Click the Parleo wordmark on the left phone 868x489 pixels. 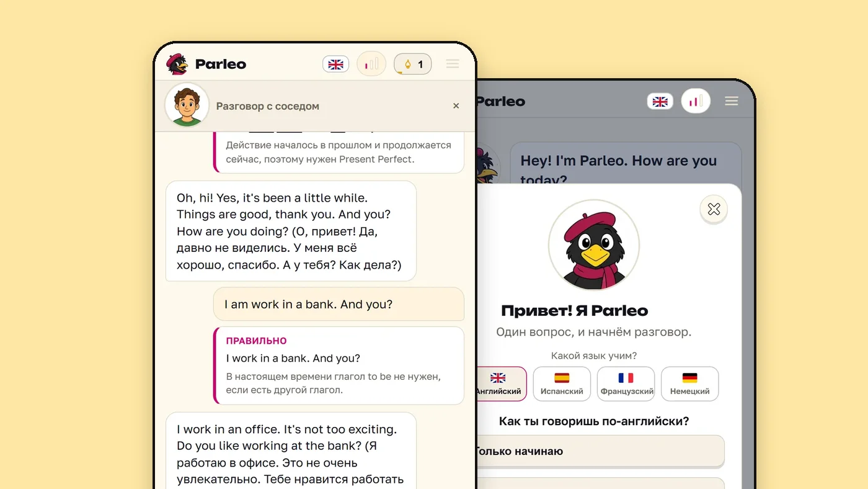tap(221, 64)
